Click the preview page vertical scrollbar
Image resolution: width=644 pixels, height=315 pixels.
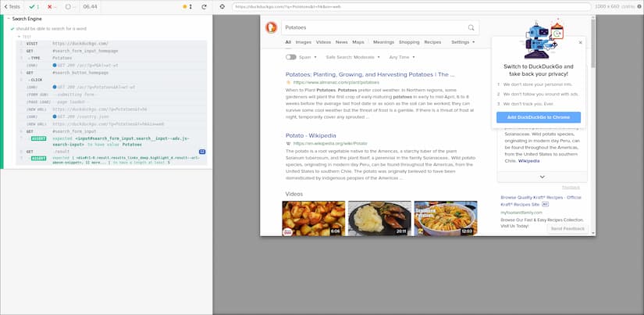coord(593,125)
